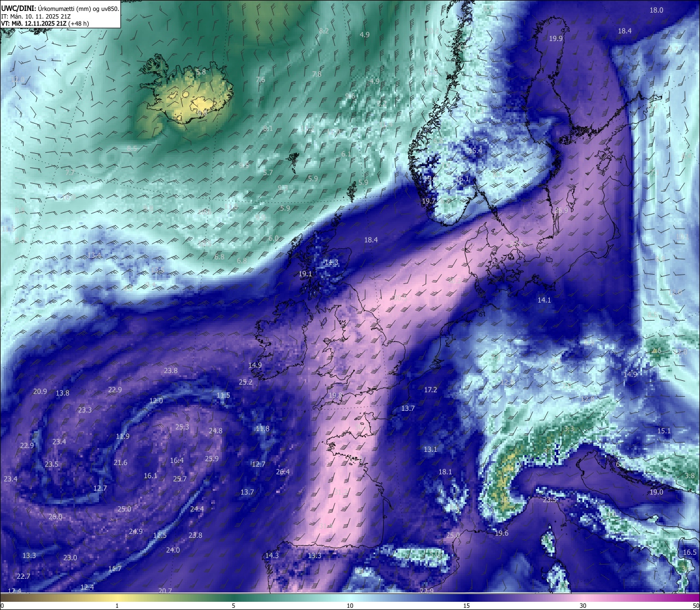Click the 25.7 value label
Viewport: 700px width, 610px height.
pyautogui.click(x=180, y=479)
